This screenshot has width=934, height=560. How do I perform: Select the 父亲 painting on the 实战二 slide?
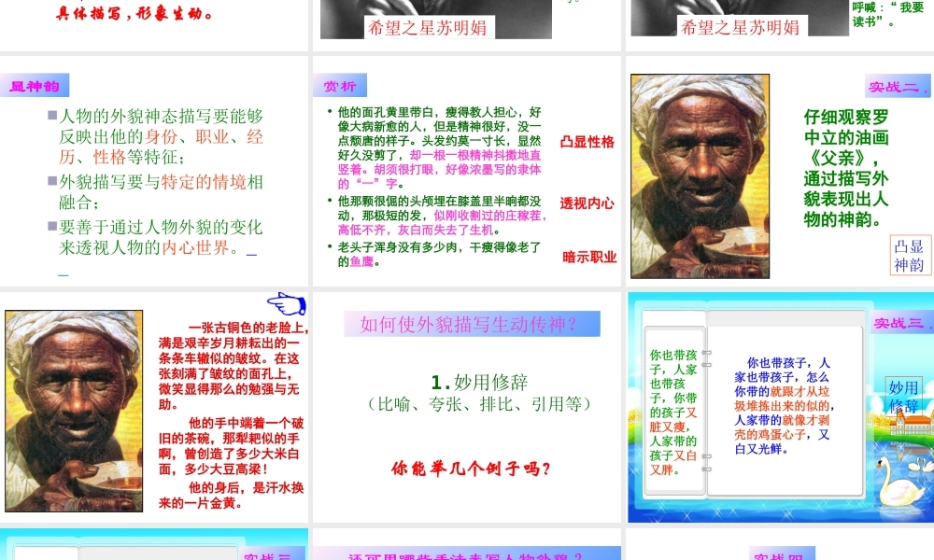click(x=700, y=176)
